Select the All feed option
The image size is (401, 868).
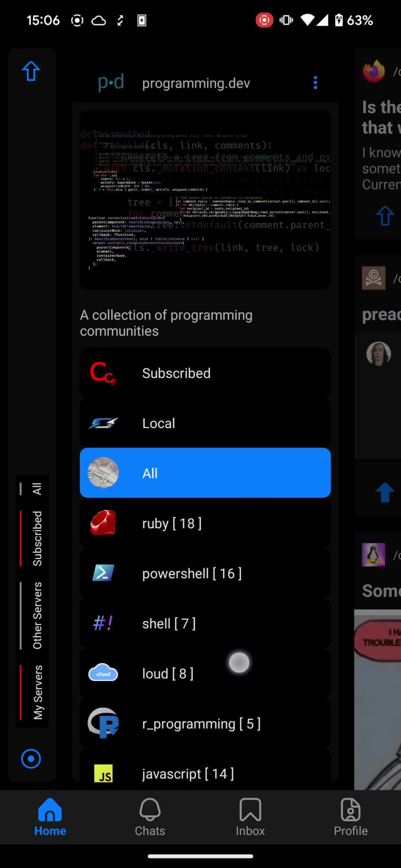(x=205, y=473)
